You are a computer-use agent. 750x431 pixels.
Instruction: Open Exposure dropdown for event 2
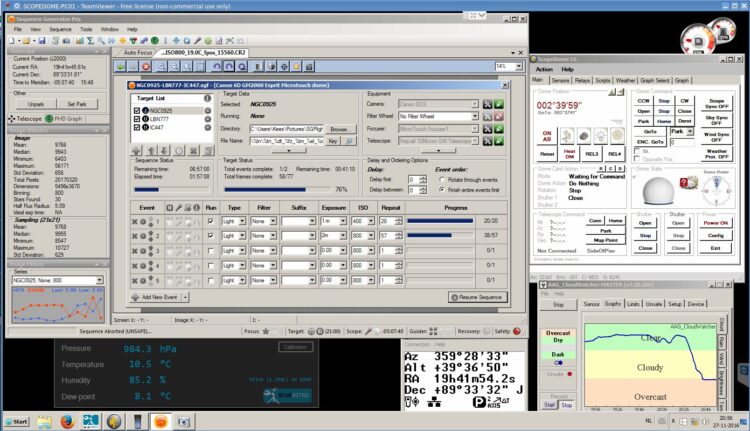[x=343, y=236]
